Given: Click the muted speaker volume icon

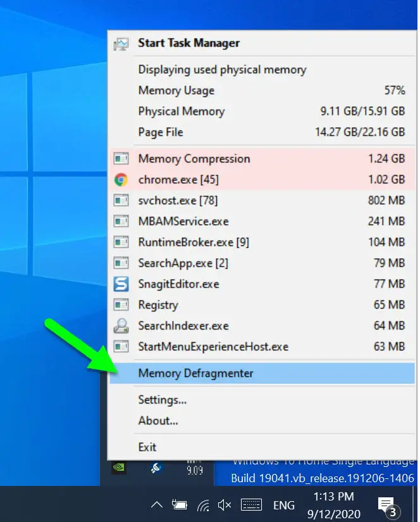Looking at the screenshot, I should point(225,505).
